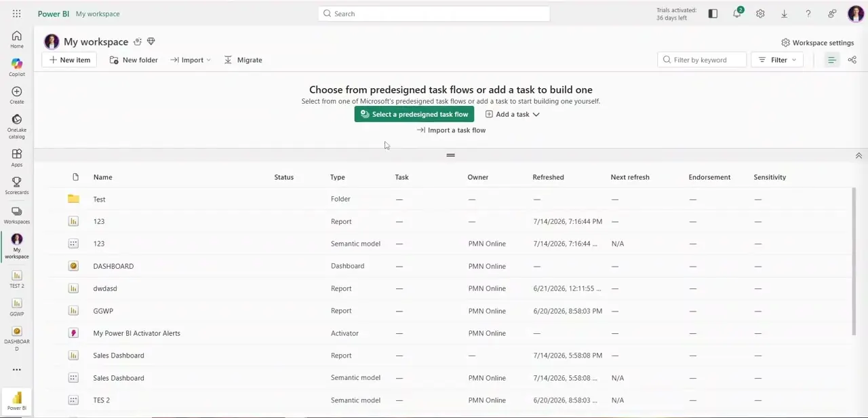Show more sidebar items ellipsis
The width and height of the screenshot is (868, 418).
[17, 370]
